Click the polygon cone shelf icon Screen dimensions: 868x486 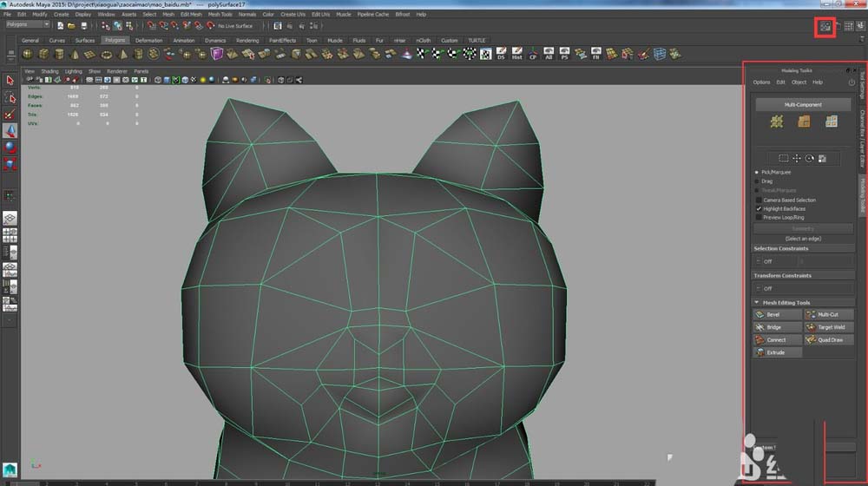pos(74,54)
